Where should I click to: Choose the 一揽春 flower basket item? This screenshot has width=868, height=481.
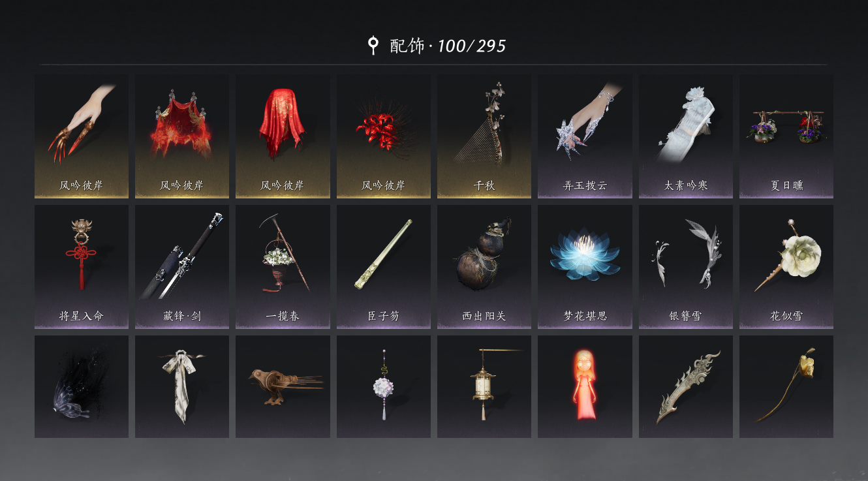[283, 267]
